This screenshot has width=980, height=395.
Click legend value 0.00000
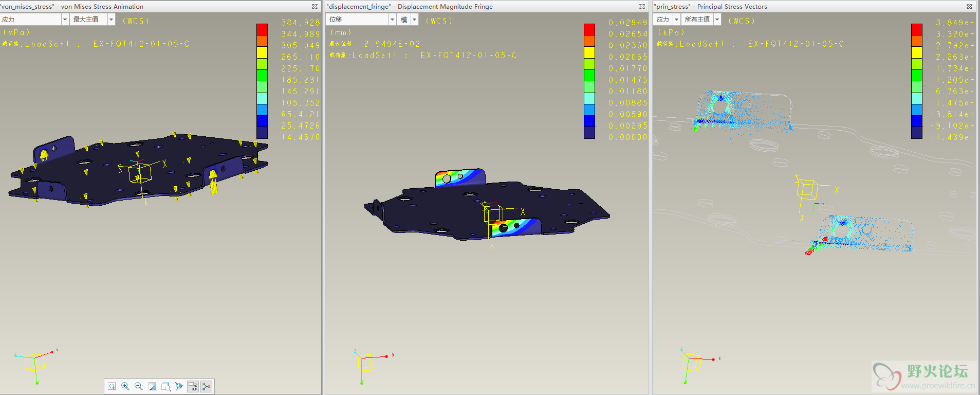tap(628, 137)
